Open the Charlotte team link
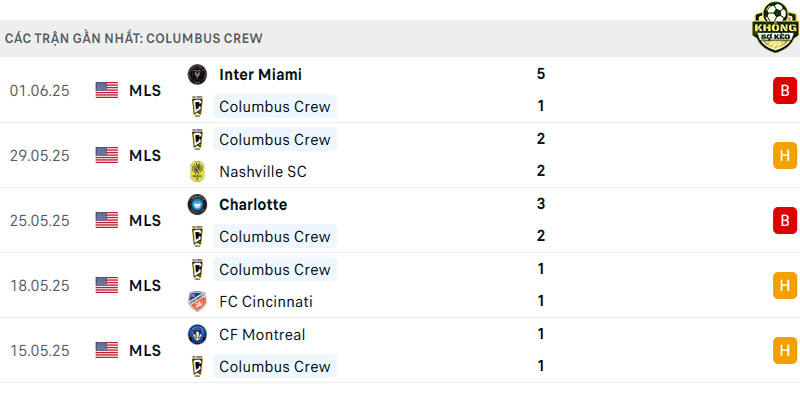Image resolution: width=800 pixels, height=400 pixels. 253,205
